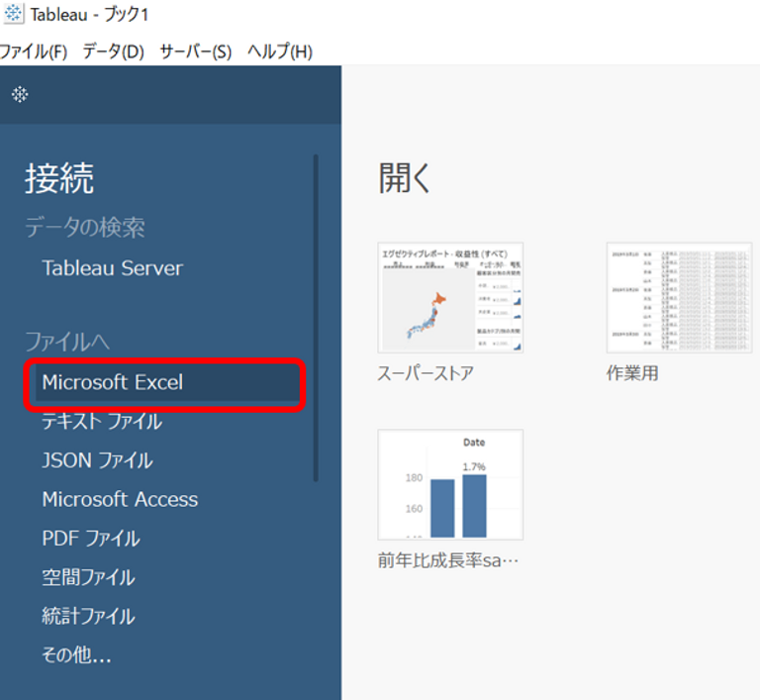Open the サーバー(S) menu
The width and height of the screenshot is (760, 700).
point(196,51)
